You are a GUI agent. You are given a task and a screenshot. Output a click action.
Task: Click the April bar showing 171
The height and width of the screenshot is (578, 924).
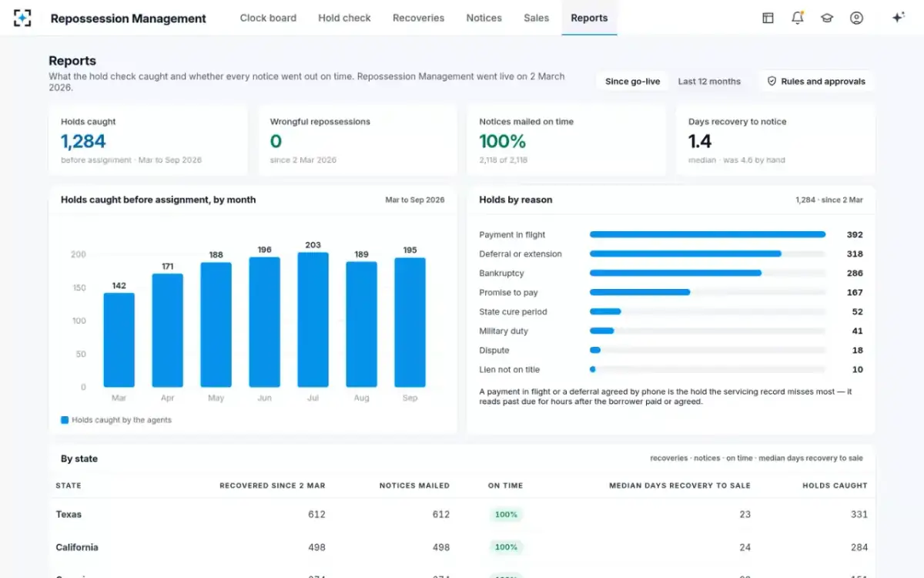tap(168, 330)
